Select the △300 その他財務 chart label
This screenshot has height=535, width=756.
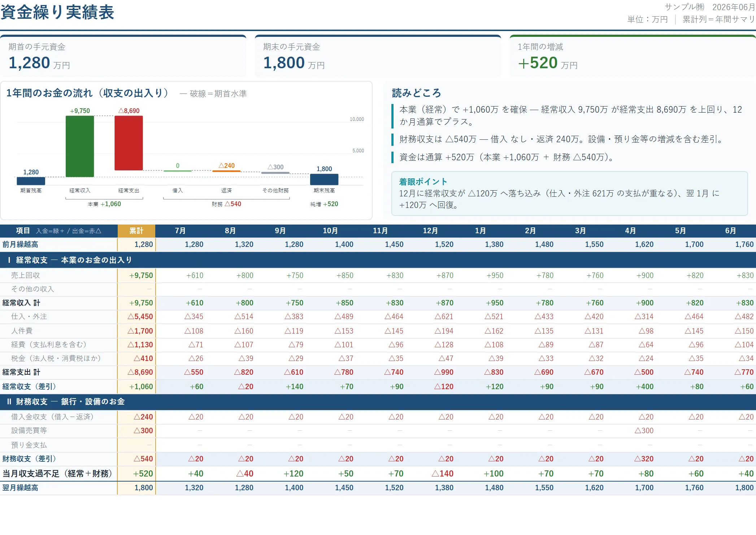275,167
